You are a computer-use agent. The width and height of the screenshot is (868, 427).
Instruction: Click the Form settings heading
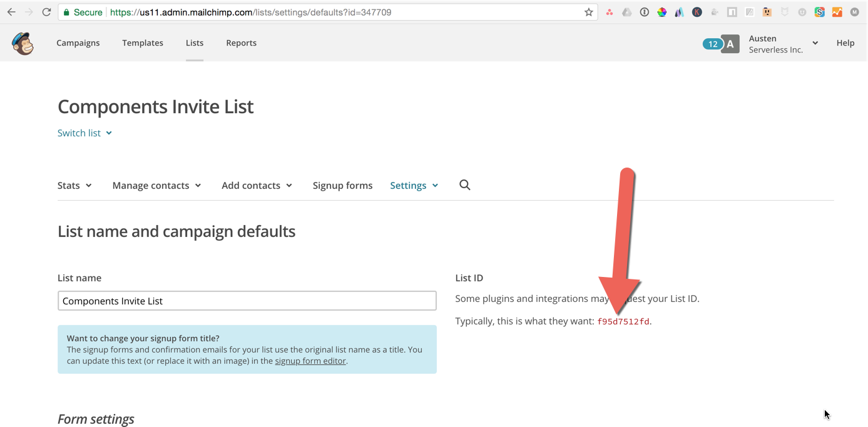coord(96,419)
